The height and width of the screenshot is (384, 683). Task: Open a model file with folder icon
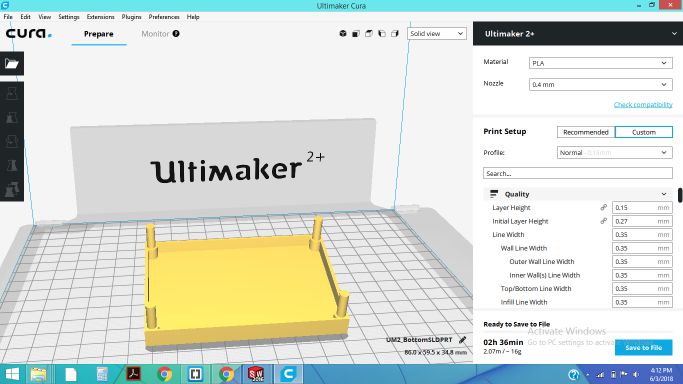click(12, 64)
